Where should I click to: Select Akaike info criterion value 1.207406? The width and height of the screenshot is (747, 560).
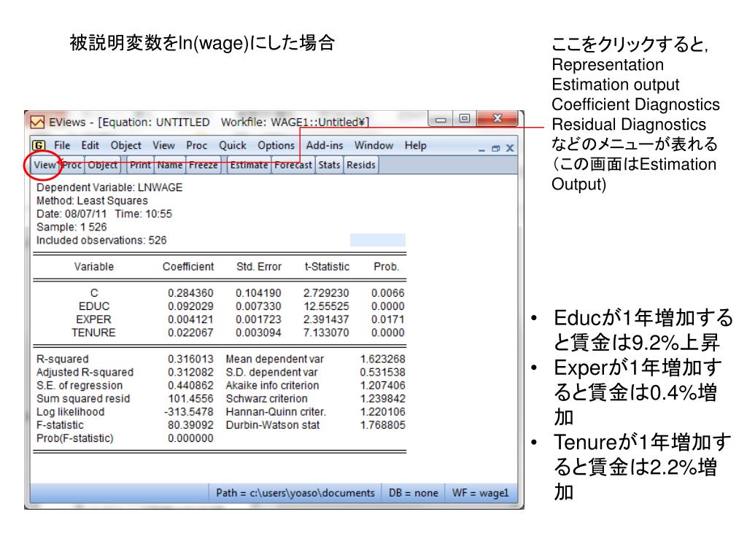pyautogui.click(x=382, y=386)
